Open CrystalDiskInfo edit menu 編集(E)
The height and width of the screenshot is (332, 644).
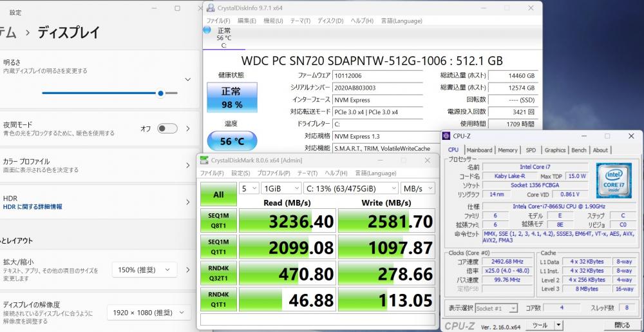tap(247, 21)
